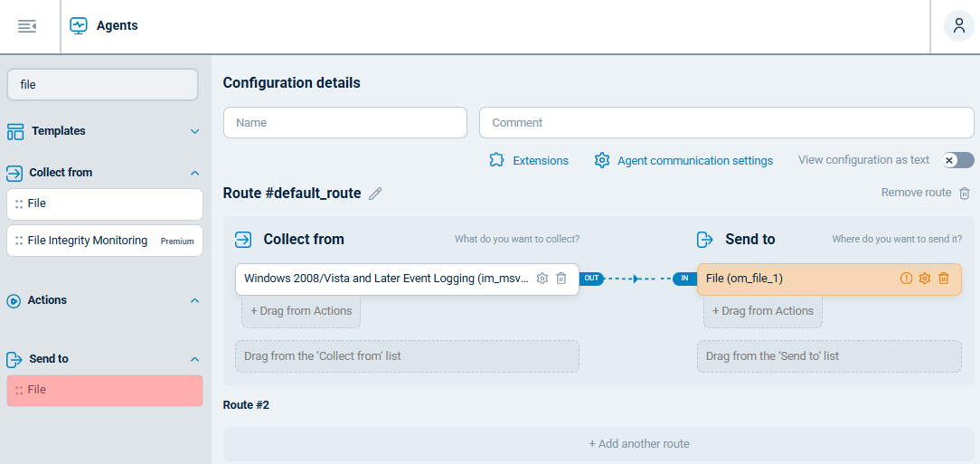
Task: Click the sidebar collapse menu icon
Action: tap(26, 26)
